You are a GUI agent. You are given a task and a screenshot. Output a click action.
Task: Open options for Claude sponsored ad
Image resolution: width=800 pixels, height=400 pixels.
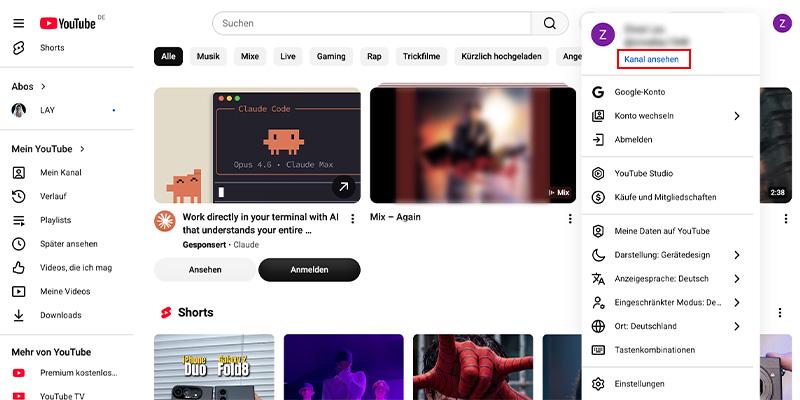[x=352, y=219]
